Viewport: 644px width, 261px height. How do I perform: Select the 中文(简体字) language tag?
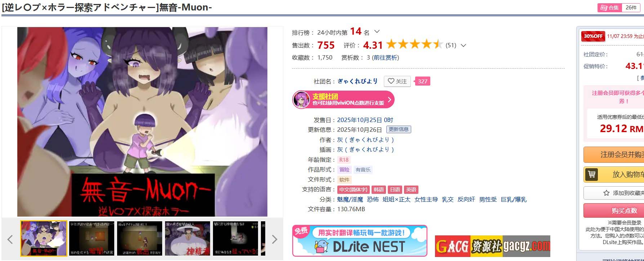click(x=353, y=190)
